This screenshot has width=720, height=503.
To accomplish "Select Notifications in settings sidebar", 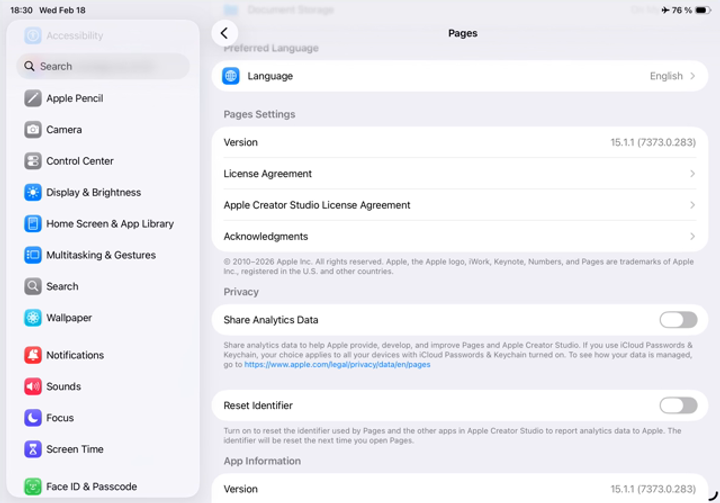I will pos(75,355).
